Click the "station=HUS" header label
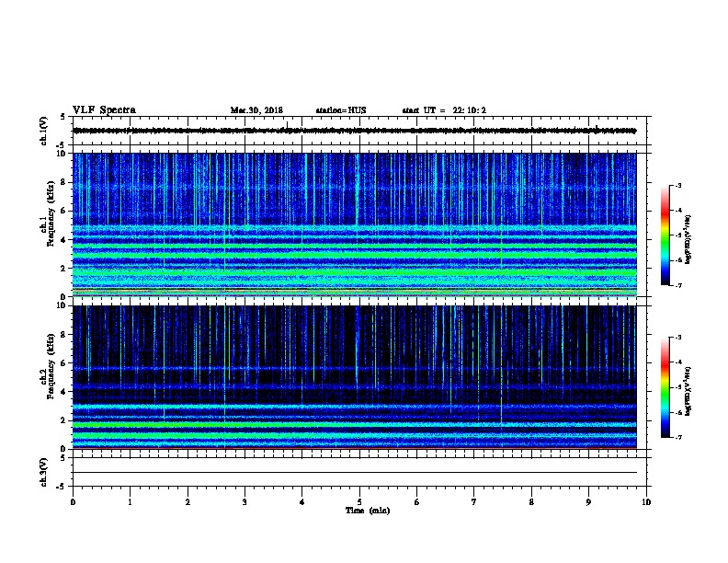The width and height of the screenshot is (728, 563). coord(341,110)
